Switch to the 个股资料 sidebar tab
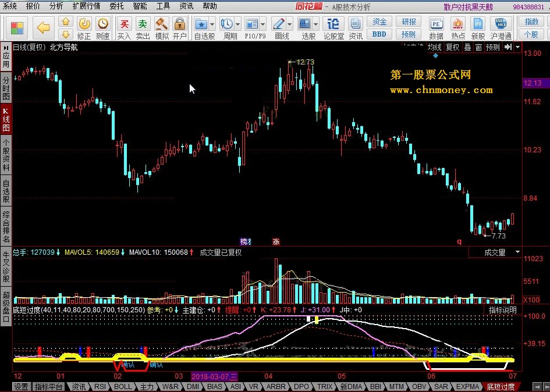The width and height of the screenshot is (550, 392). click(x=6, y=155)
